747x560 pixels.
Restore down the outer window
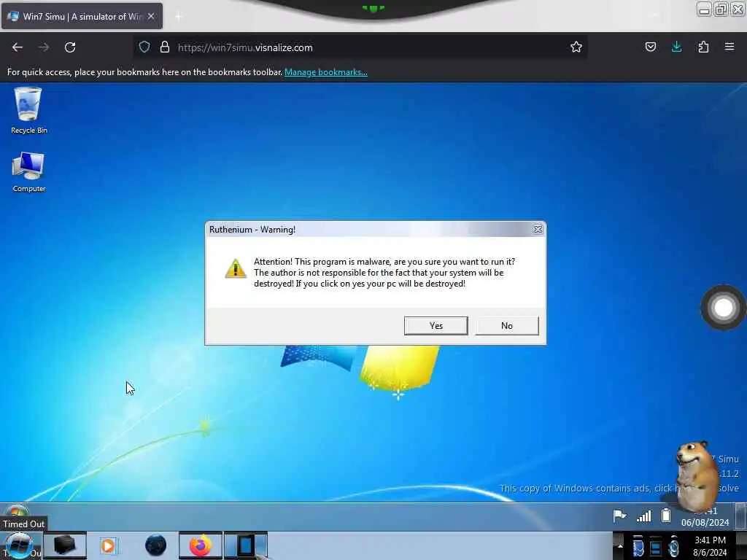[721, 9]
